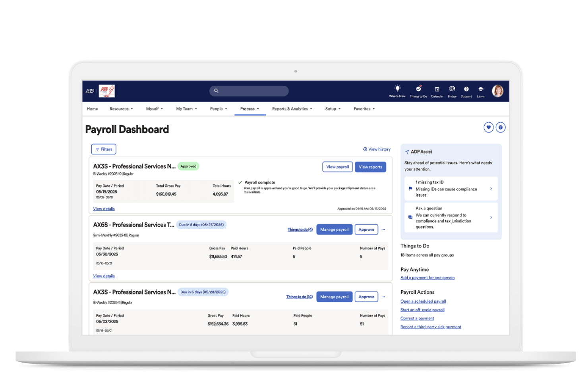Click the profile avatar photo
Screen dimensions: 588x392
coord(498,91)
